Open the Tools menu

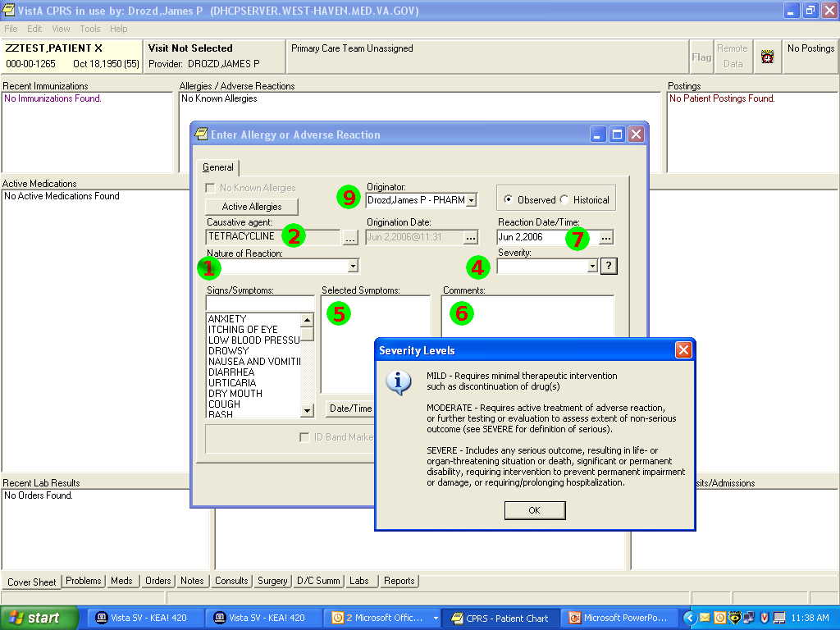[x=89, y=29]
